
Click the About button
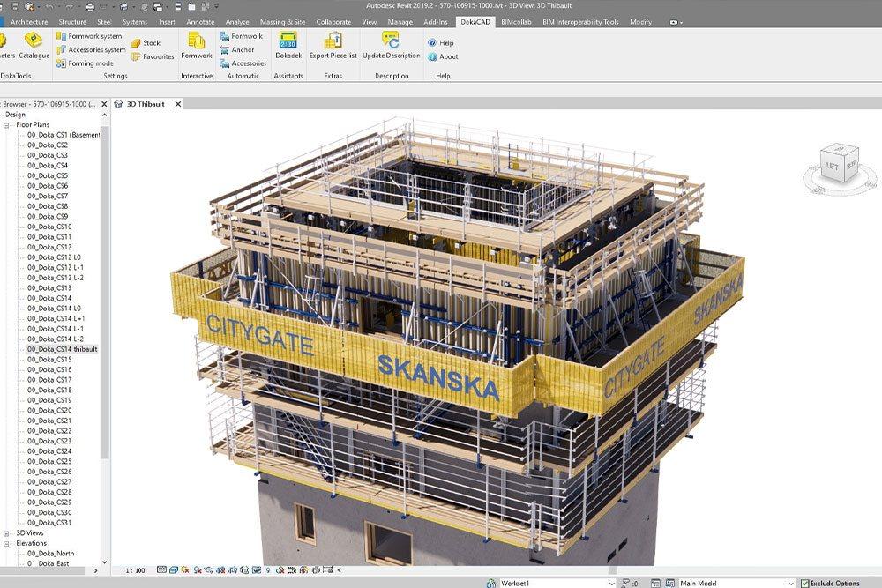443,56
